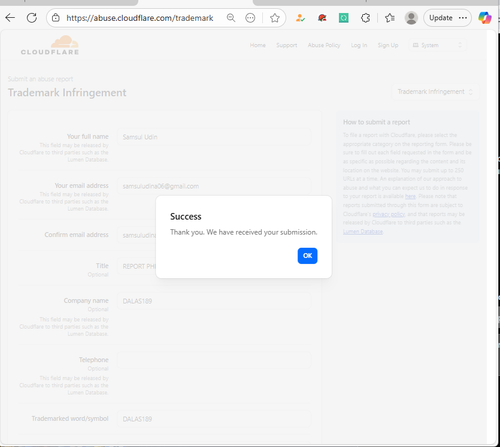The image size is (500, 447).
Task: Select the Telephone input field
Action: tap(214, 360)
